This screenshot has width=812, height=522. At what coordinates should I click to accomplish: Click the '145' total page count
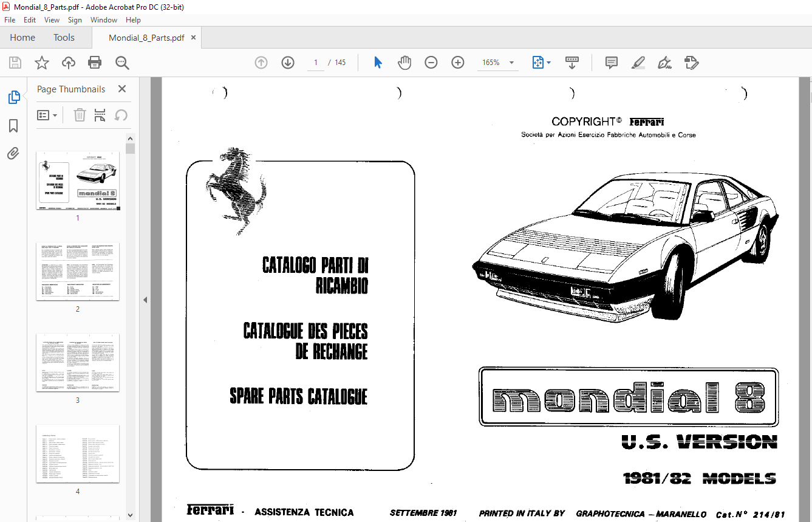(x=340, y=63)
